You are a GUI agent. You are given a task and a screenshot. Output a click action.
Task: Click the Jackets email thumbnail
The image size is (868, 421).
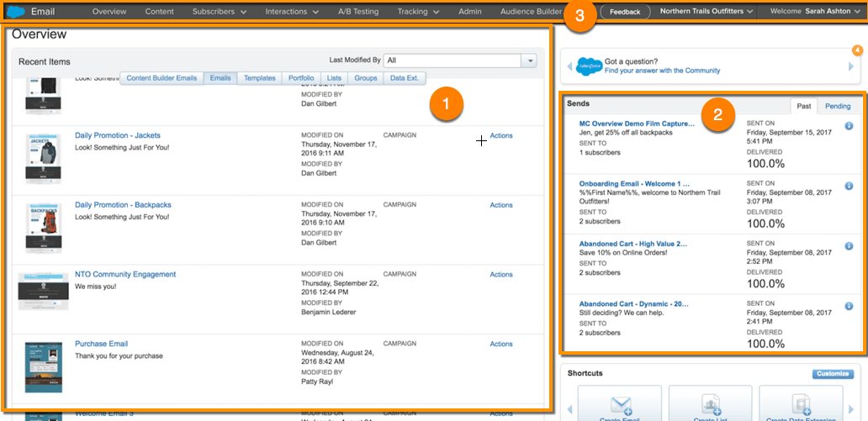point(43,158)
